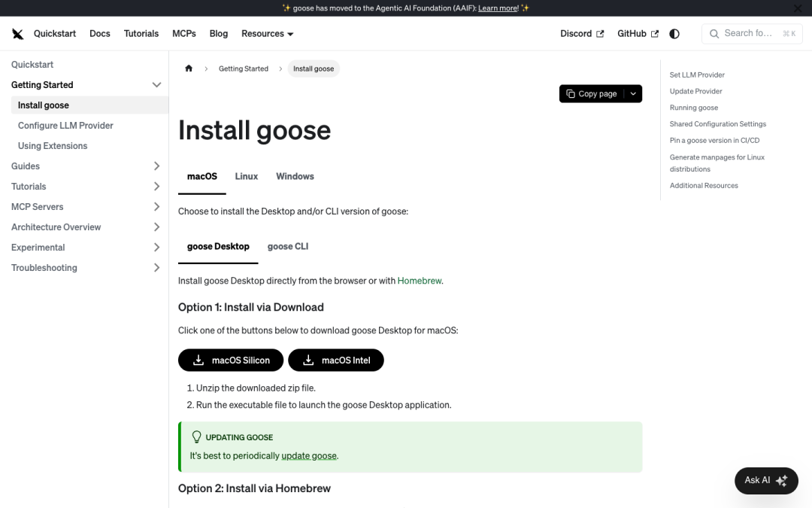Toggle dark/light mode icon

point(674,34)
